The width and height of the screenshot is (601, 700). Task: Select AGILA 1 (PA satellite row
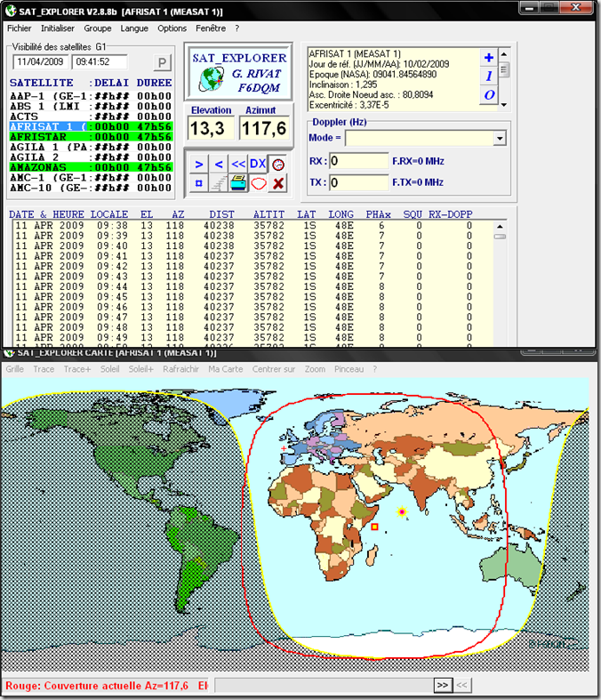click(x=91, y=147)
